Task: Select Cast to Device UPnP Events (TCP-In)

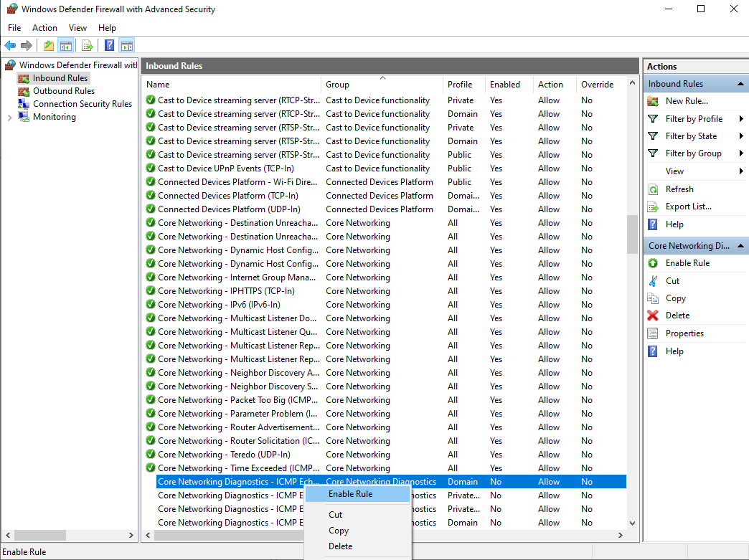Action: pyautogui.click(x=385, y=169)
